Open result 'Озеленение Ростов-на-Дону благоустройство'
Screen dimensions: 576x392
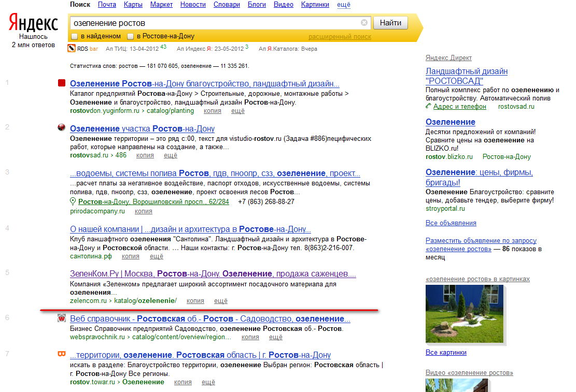(x=205, y=83)
